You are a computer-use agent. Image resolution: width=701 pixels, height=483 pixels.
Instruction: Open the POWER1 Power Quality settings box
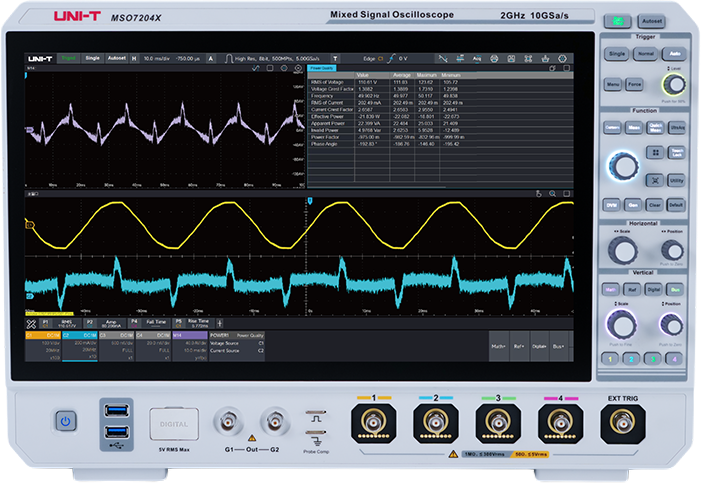(x=237, y=347)
